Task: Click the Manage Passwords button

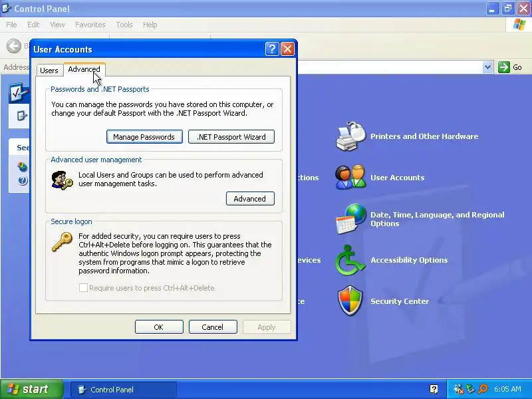Action: pos(144,137)
